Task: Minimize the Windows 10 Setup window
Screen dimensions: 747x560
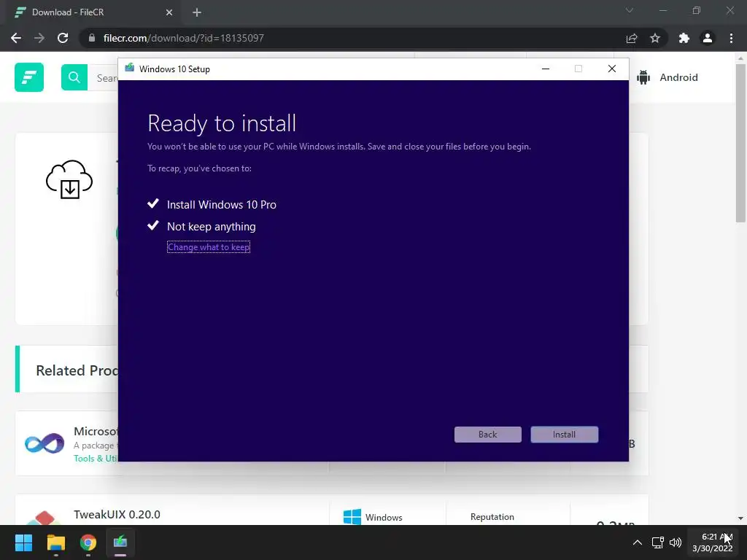Action: [x=546, y=69]
